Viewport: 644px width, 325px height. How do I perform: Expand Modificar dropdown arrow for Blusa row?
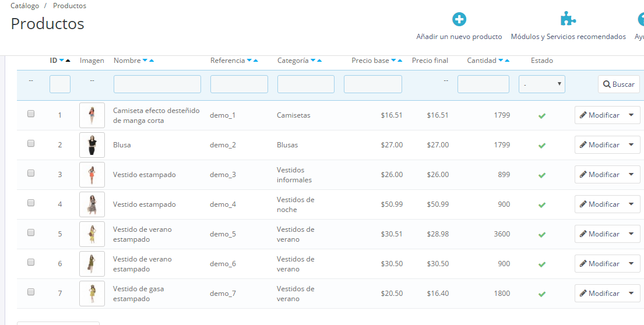631,144
